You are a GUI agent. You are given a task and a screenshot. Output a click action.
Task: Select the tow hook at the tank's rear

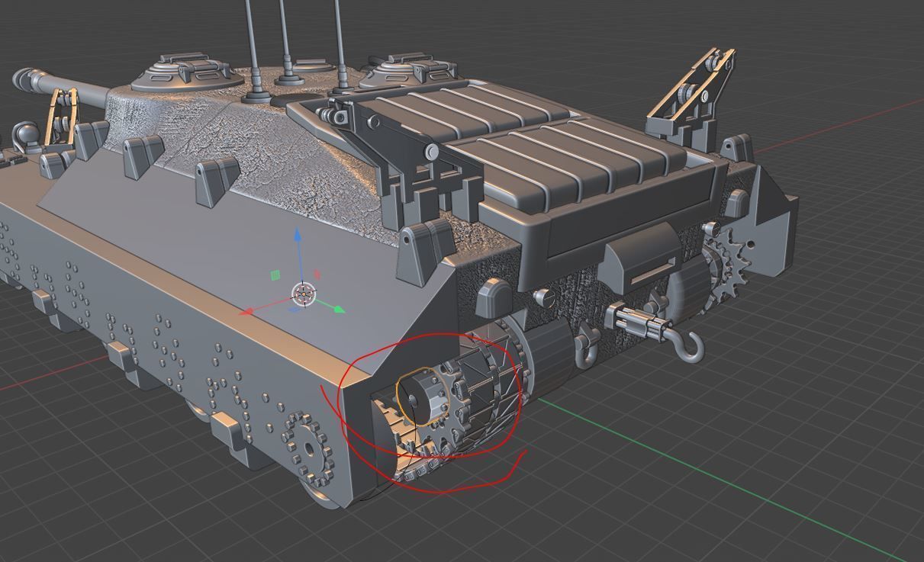[691, 345]
